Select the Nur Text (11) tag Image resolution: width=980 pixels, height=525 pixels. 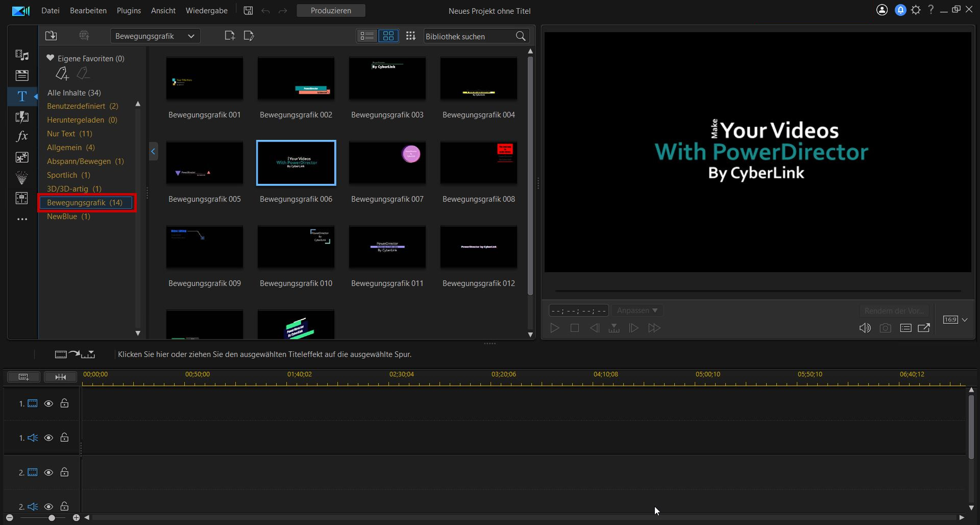69,134
